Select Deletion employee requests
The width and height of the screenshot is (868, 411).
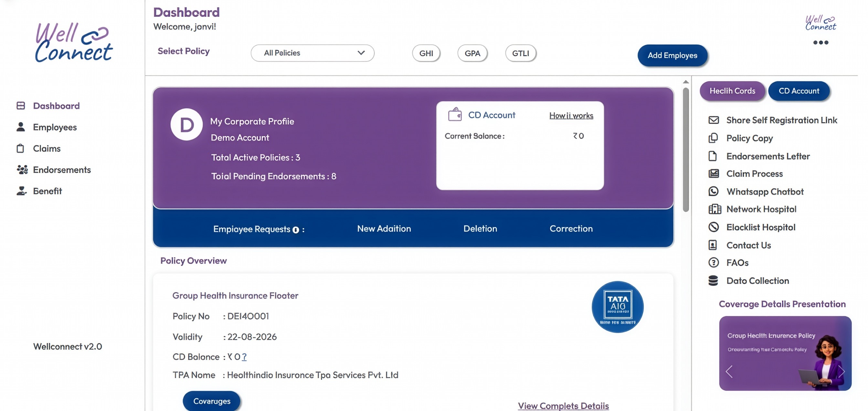click(x=480, y=229)
